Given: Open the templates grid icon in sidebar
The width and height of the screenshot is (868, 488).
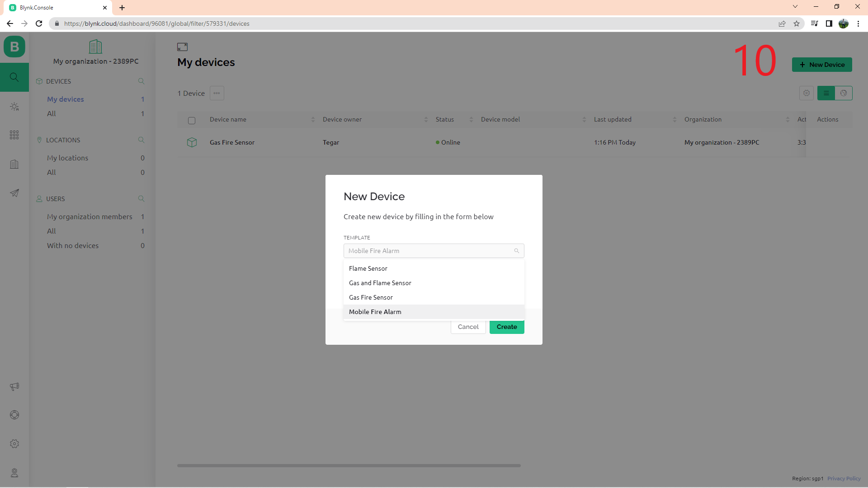Looking at the screenshot, I should pos(14,135).
